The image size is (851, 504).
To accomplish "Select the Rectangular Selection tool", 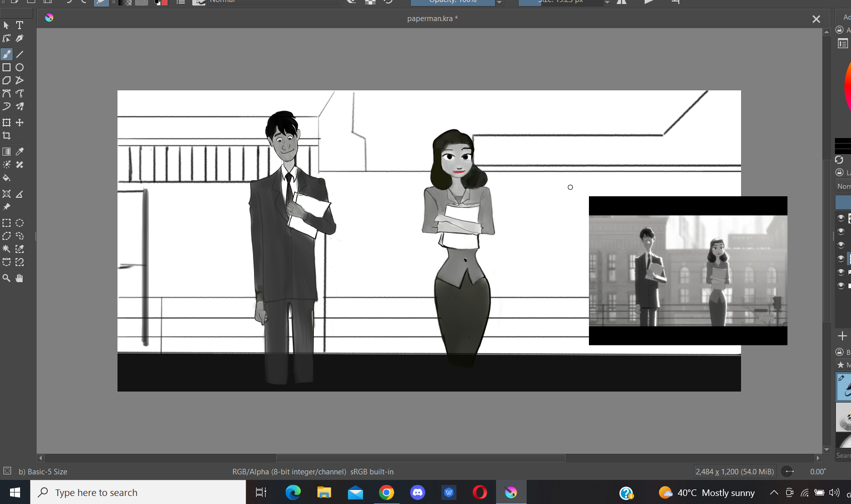I will [x=7, y=223].
